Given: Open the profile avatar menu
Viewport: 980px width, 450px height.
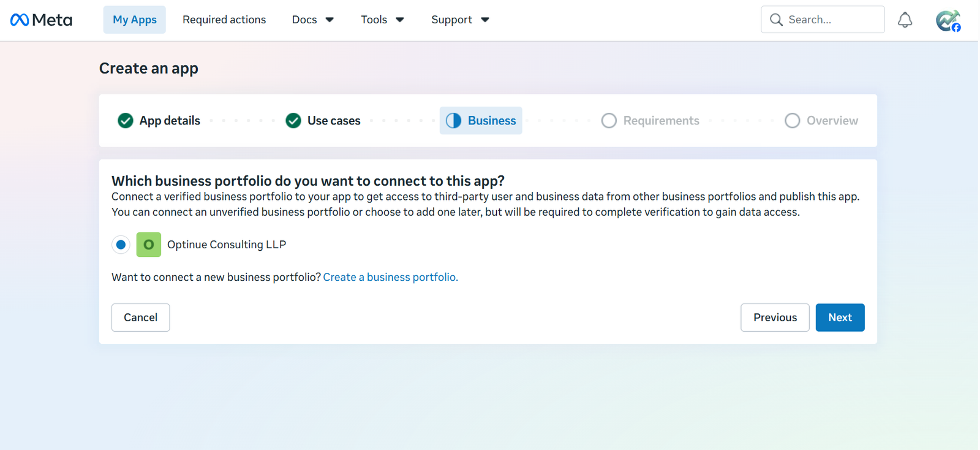Looking at the screenshot, I should pyautogui.click(x=948, y=20).
